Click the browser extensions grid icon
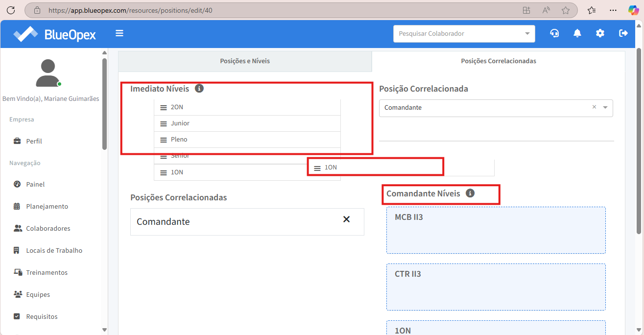This screenshot has width=644, height=335. coord(526,10)
